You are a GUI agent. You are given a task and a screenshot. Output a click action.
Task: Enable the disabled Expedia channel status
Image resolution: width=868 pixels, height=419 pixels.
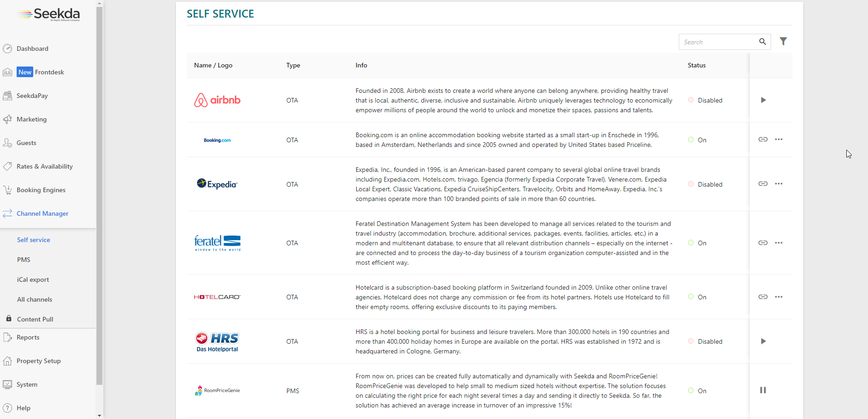pyautogui.click(x=705, y=184)
